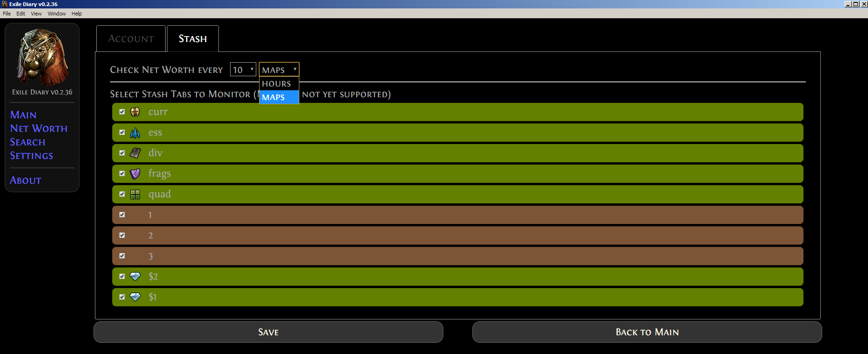Click the Exile Diary v0.2.36 sidebar label
This screenshot has width=868, height=354.
(x=42, y=92)
